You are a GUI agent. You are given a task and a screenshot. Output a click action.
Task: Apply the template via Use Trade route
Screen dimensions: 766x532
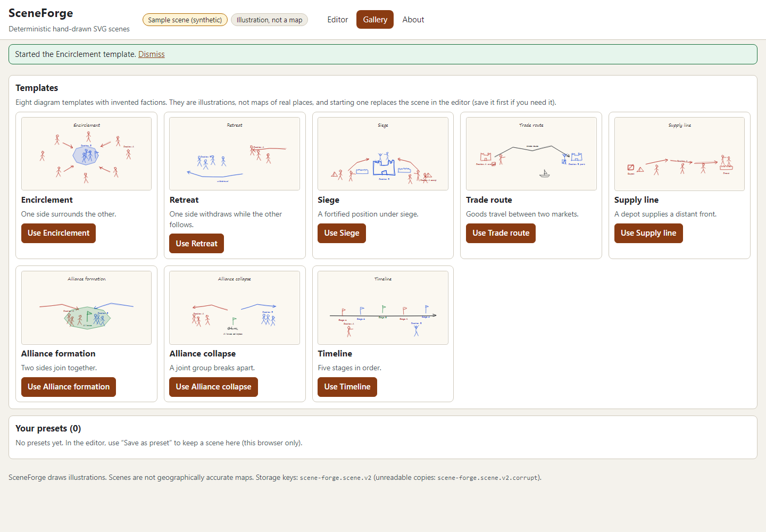tap(501, 233)
